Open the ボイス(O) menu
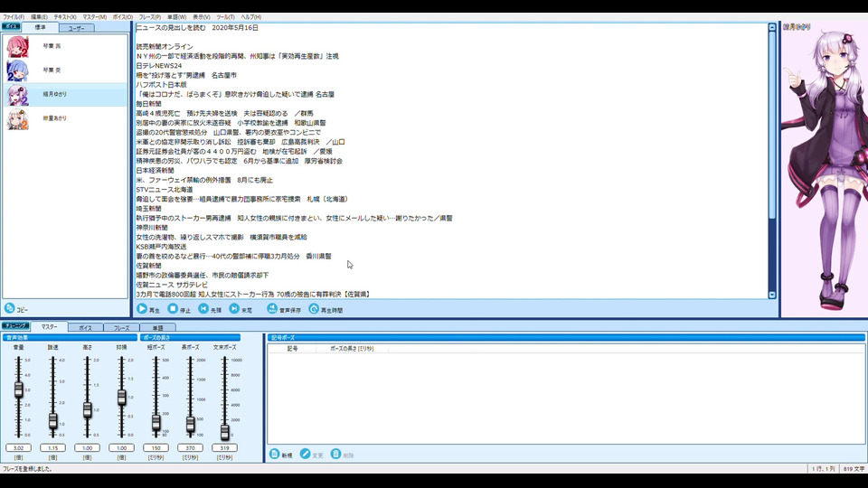868x488 pixels. coord(122,17)
